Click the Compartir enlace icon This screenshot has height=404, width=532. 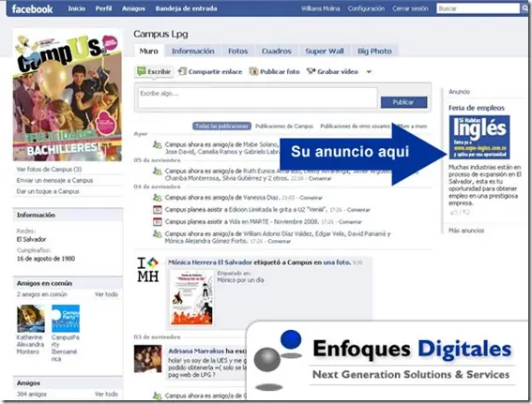tap(183, 71)
